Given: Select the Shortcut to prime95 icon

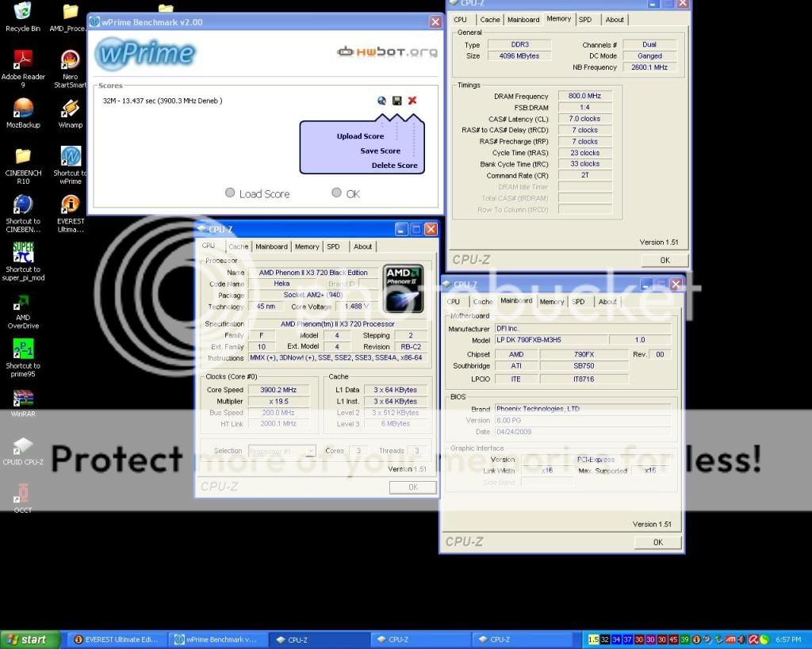Looking at the screenshot, I should point(23,358).
